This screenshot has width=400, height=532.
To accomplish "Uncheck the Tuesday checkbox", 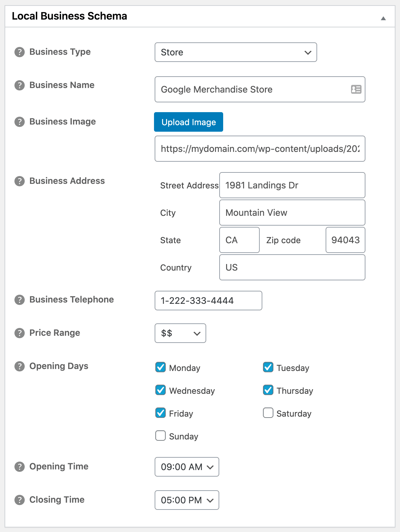I will (x=268, y=367).
